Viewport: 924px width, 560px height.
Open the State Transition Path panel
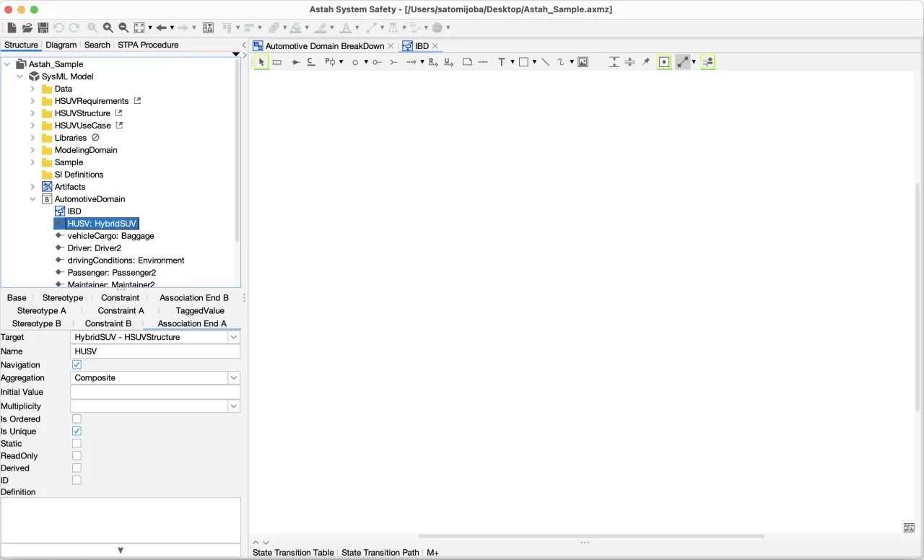(x=380, y=553)
